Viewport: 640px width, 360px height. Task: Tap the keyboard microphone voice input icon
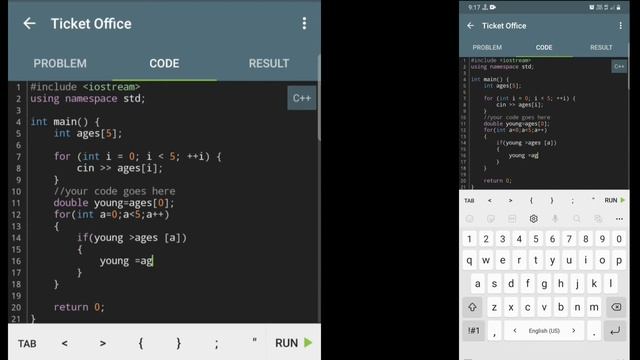(x=555, y=219)
